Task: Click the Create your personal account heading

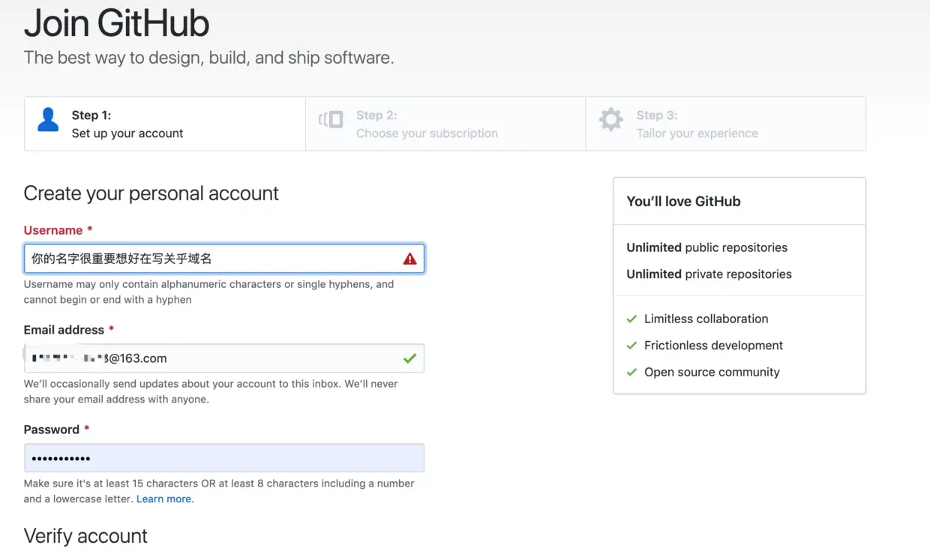Action: [x=151, y=193]
